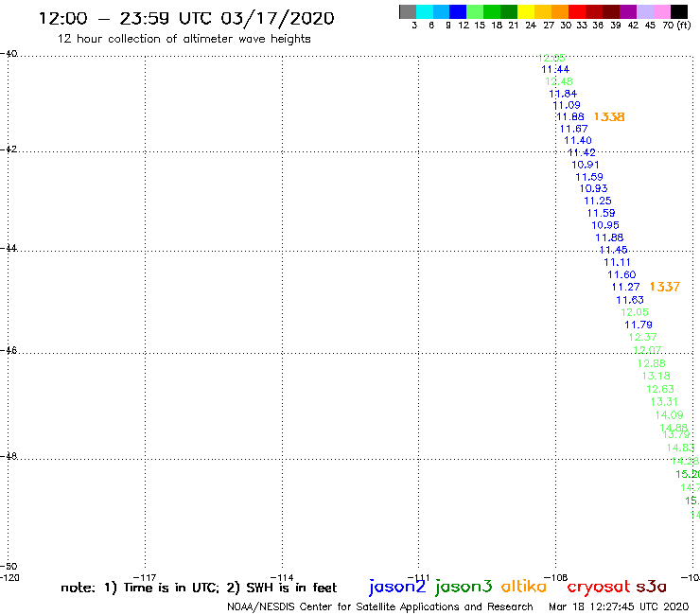The image size is (700, 615).
Task: Click the '70 (ft)' legend label
Action: point(676,25)
